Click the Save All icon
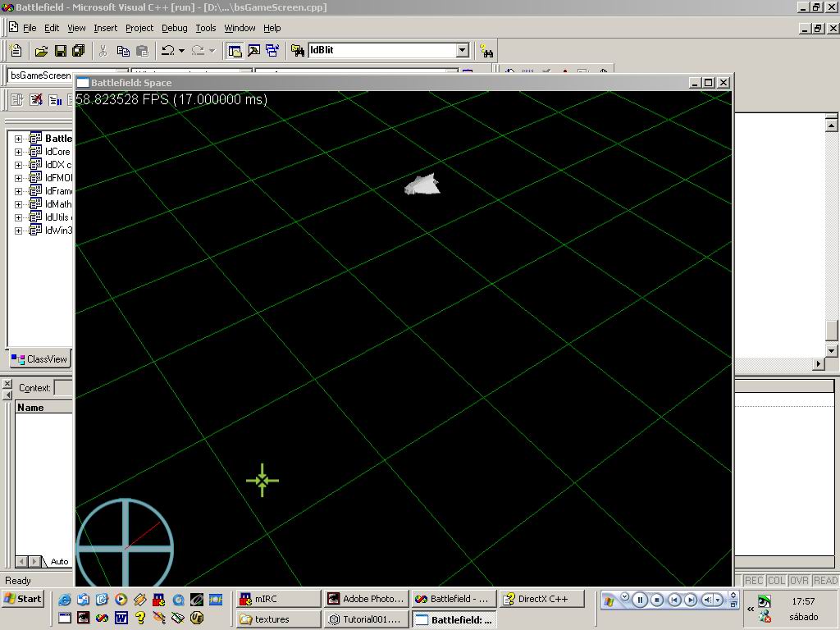This screenshot has width=840, height=630. point(79,51)
